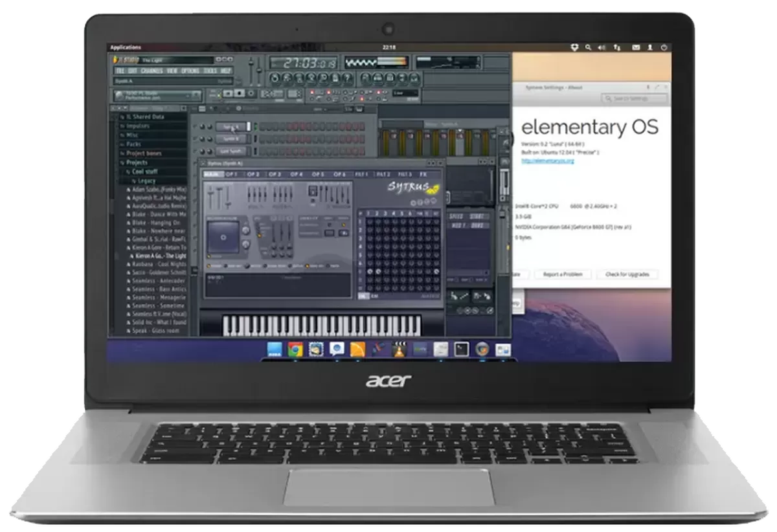Open the mail envelope indicator in top panel
This screenshot has height=532, width=777.
point(636,47)
